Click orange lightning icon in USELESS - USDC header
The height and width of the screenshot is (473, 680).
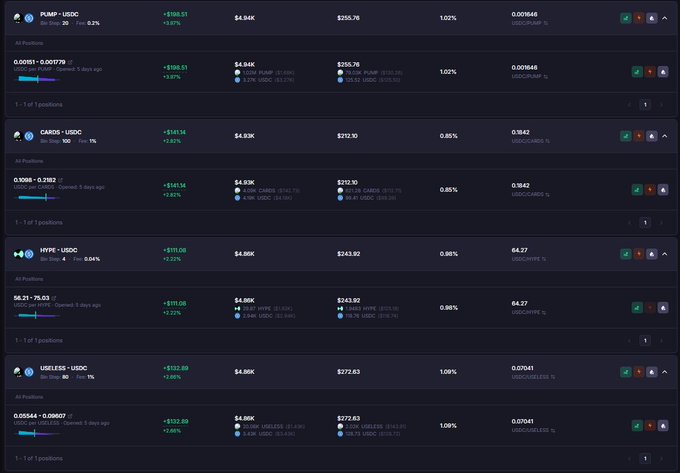pyautogui.click(x=638, y=372)
